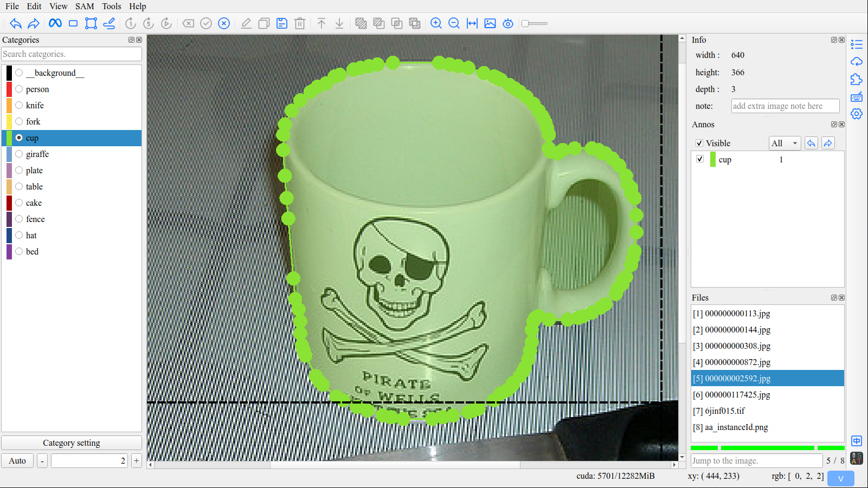Save annotations with the floppy disk icon

(282, 23)
